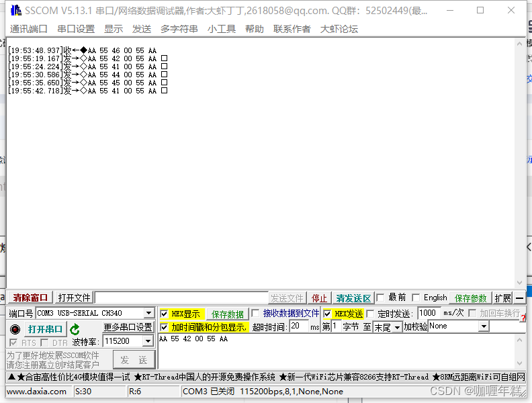Click the 第 1 字节 start byte field
Viewport: 532px width, 403px height.
coord(336,326)
